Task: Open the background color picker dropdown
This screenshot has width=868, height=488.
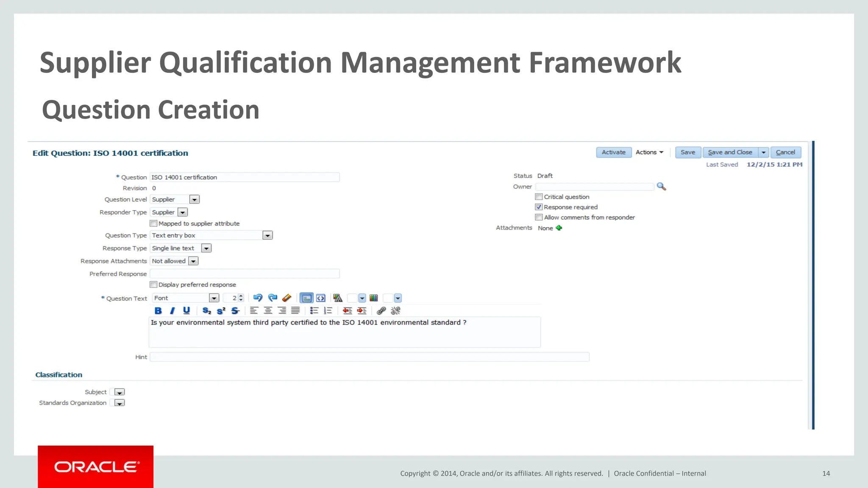Action: click(x=398, y=298)
